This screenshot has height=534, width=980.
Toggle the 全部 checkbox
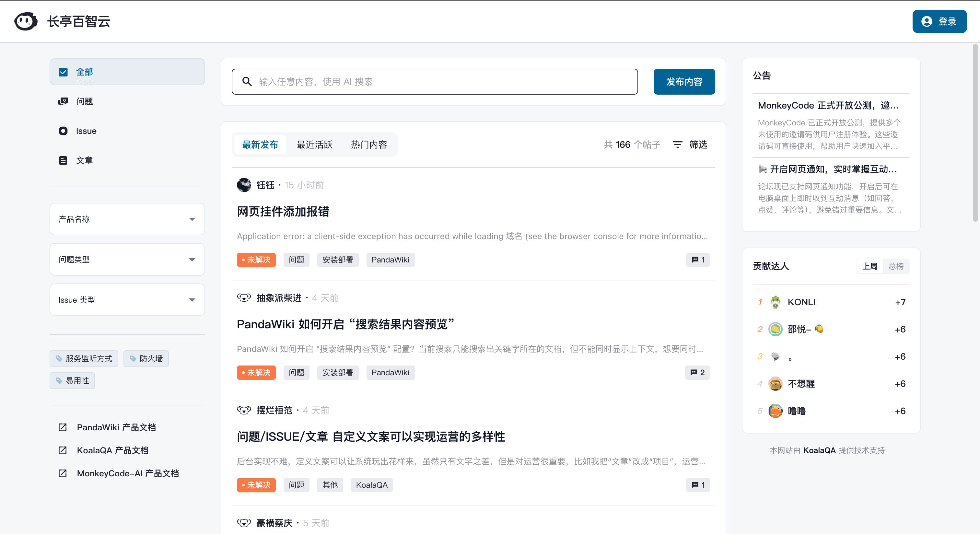point(63,72)
